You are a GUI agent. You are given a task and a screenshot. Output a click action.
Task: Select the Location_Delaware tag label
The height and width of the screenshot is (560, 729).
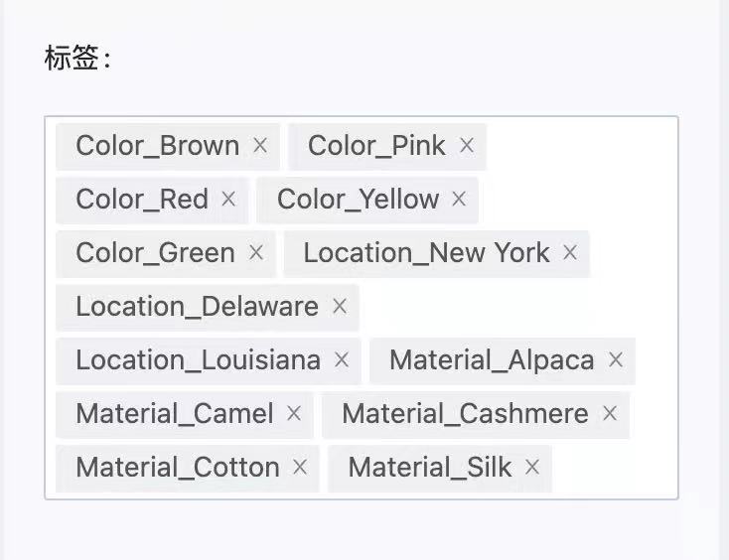pyautogui.click(x=197, y=307)
